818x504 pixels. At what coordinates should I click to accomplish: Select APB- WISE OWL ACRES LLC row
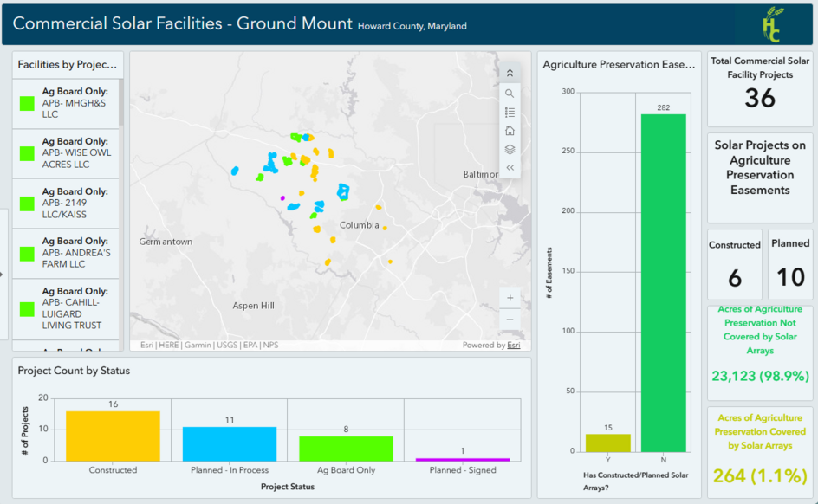(x=66, y=153)
